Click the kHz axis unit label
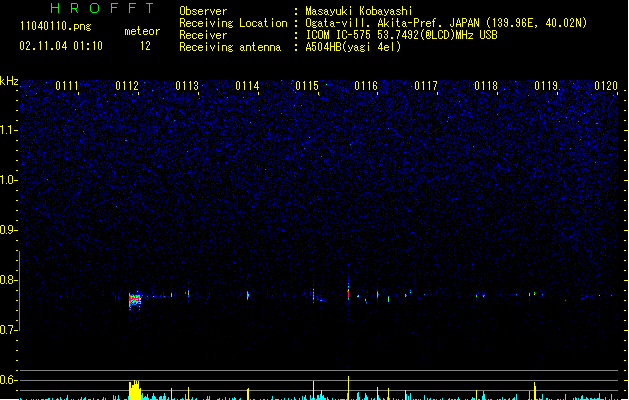This screenshot has height=400, width=629. pos(9,81)
